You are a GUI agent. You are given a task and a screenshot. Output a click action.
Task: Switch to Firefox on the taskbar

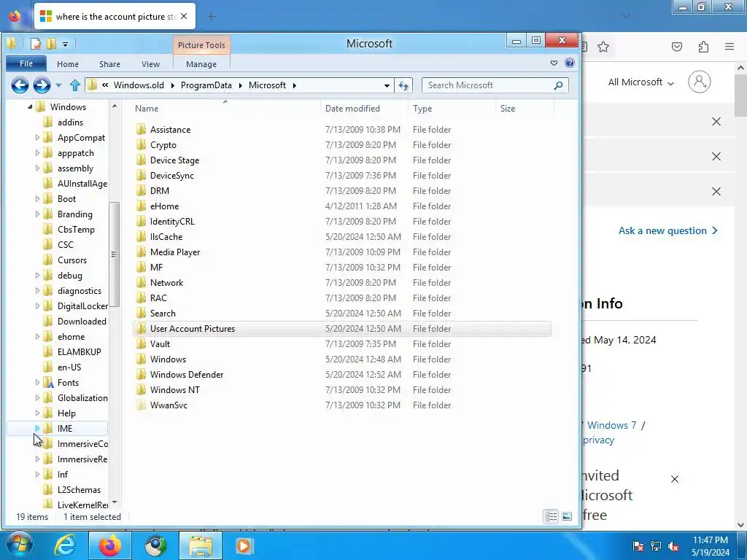pos(109,545)
